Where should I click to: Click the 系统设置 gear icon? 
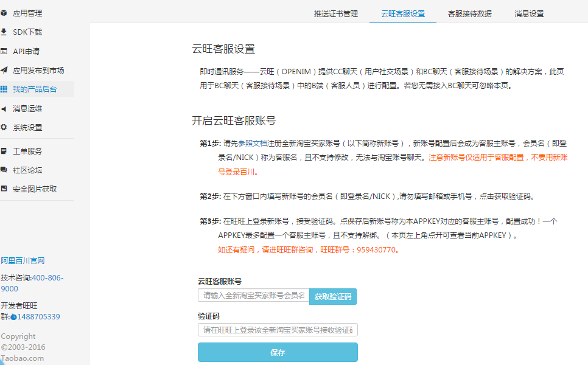point(4,127)
